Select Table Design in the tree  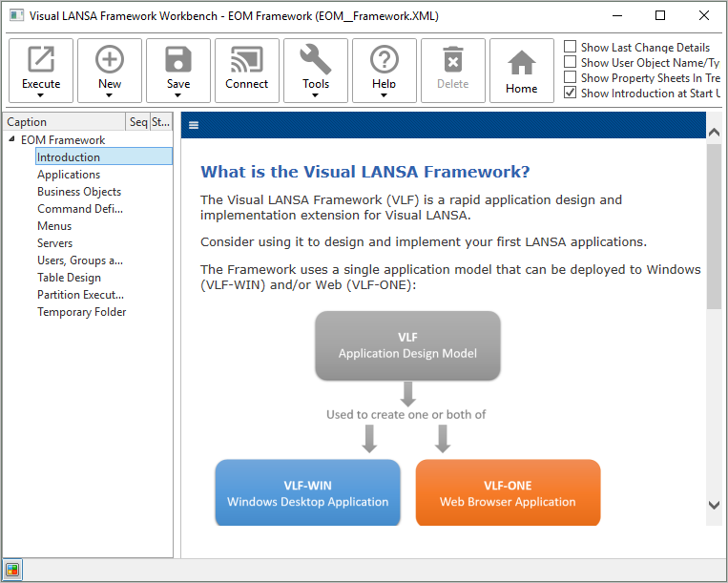pos(69,278)
